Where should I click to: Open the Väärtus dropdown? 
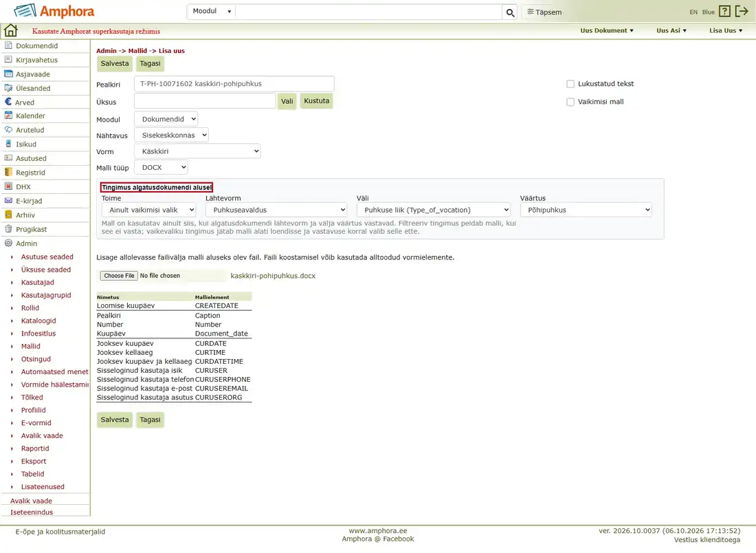tap(586, 210)
